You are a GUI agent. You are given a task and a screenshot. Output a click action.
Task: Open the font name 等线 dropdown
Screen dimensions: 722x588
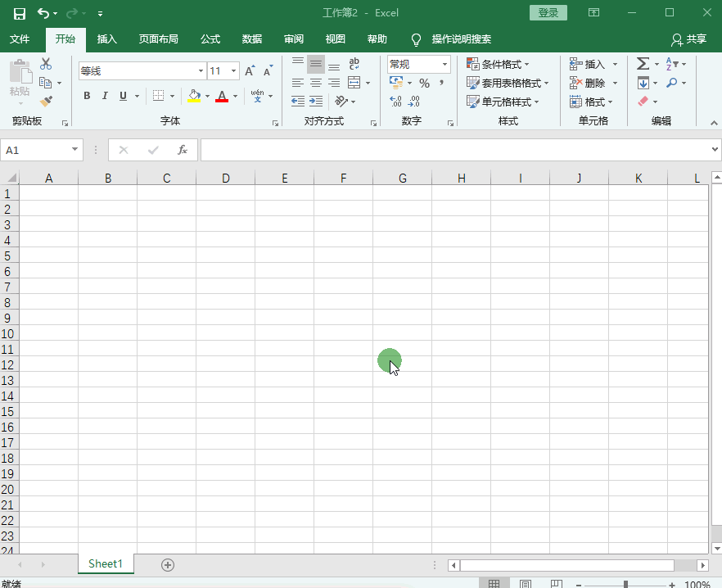[201, 71]
